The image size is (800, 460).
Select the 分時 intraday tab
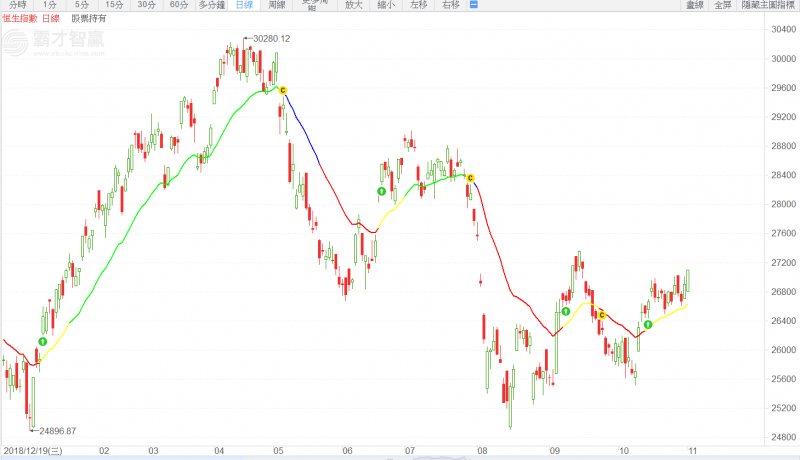(16, 5)
